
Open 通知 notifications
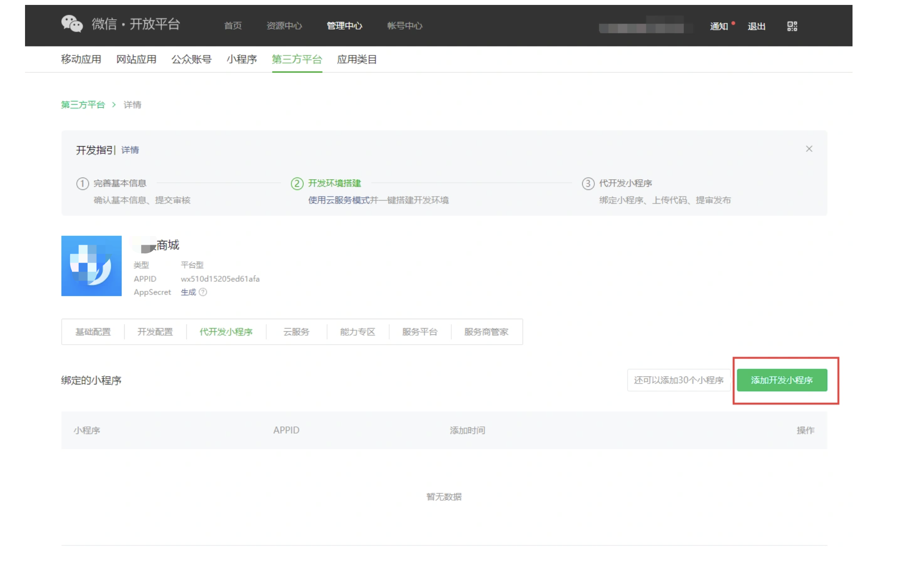[719, 26]
